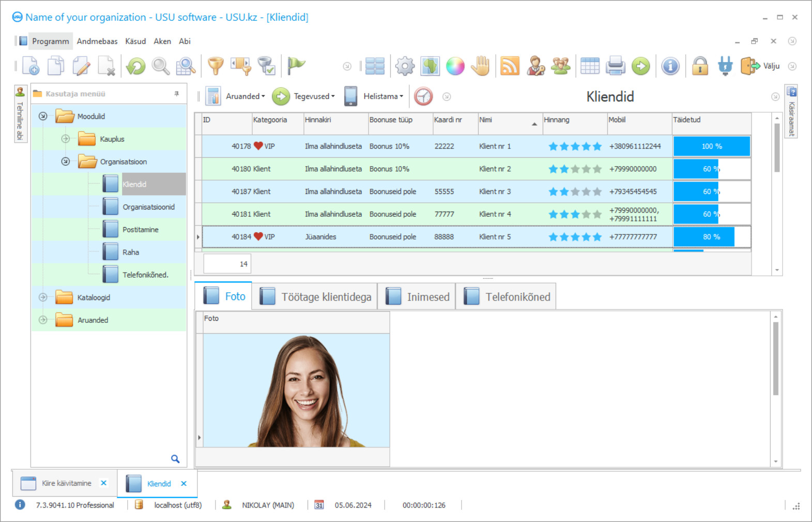The width and height of the screenshot is (812, 522).
Task: Click the Kategooria column header
Action: 278,123
